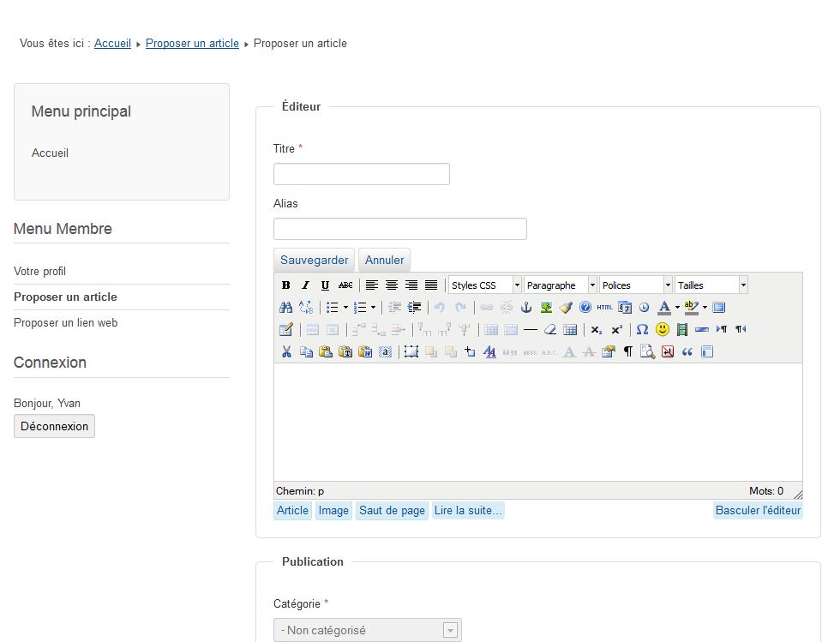Open the Styles CSS dropdown
840x642 pixels.
[x=485, y=285]
